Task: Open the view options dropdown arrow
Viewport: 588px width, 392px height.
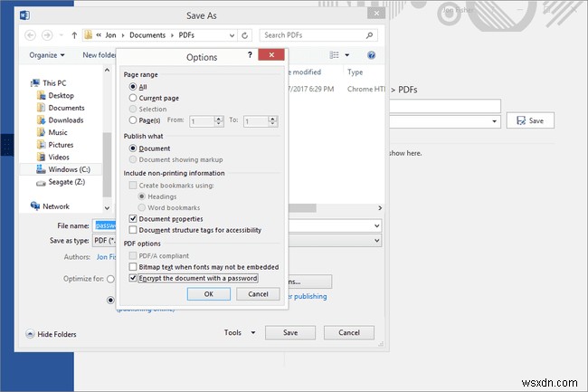Action: (347, 55)
